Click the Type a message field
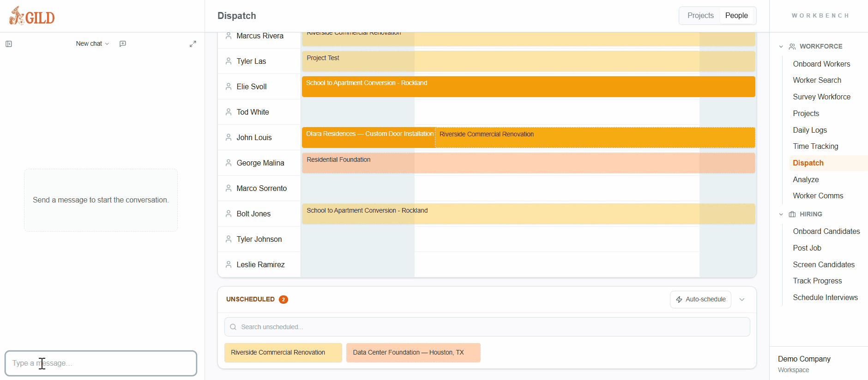Image resolution: width=868 pixels, height=380 pixels. (x=101, y=363)
